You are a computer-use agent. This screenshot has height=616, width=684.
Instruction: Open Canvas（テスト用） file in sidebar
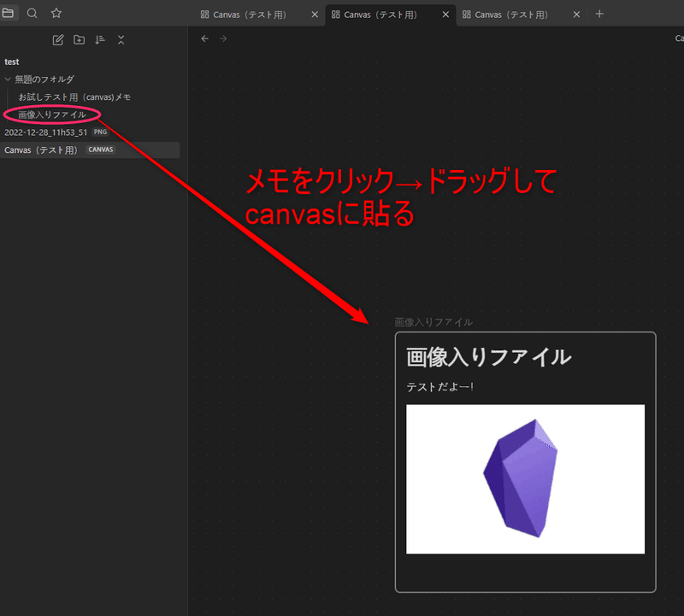point(90,150)
